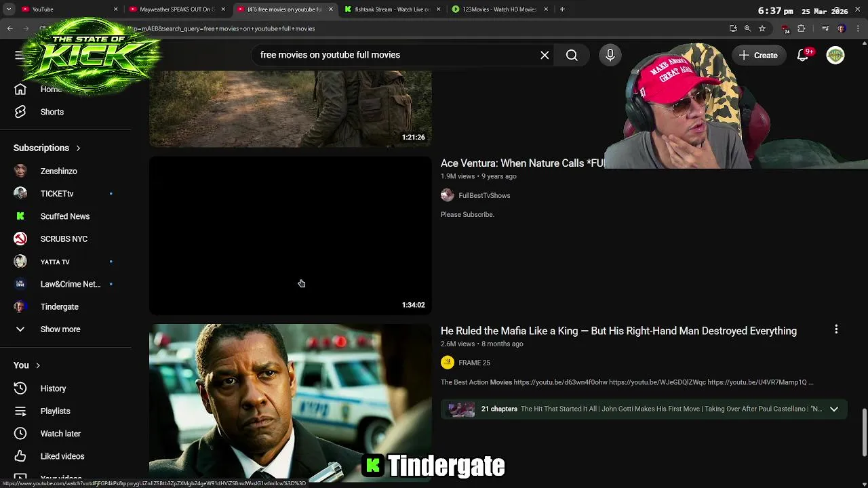Open the browser three-dot menu
The height and width of the screenshot is (488, 868).
tap(857, 28)
